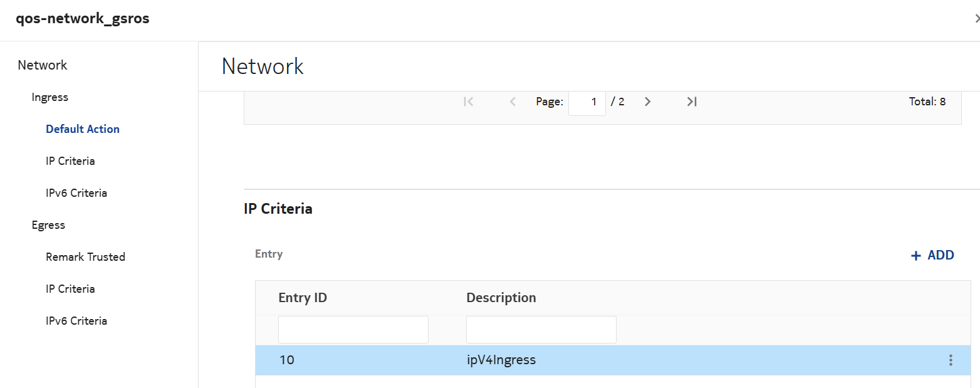Filter by Description text box

pos(541,330)
